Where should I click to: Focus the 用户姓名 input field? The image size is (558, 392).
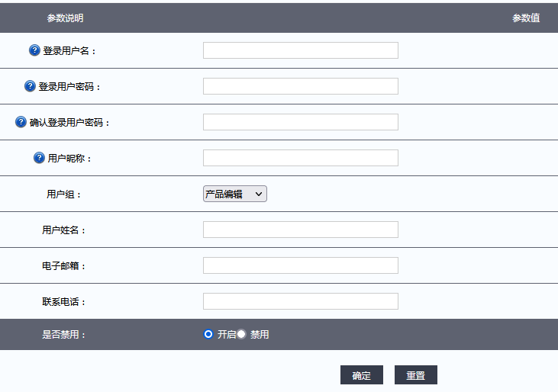click(x=300, y=230)
